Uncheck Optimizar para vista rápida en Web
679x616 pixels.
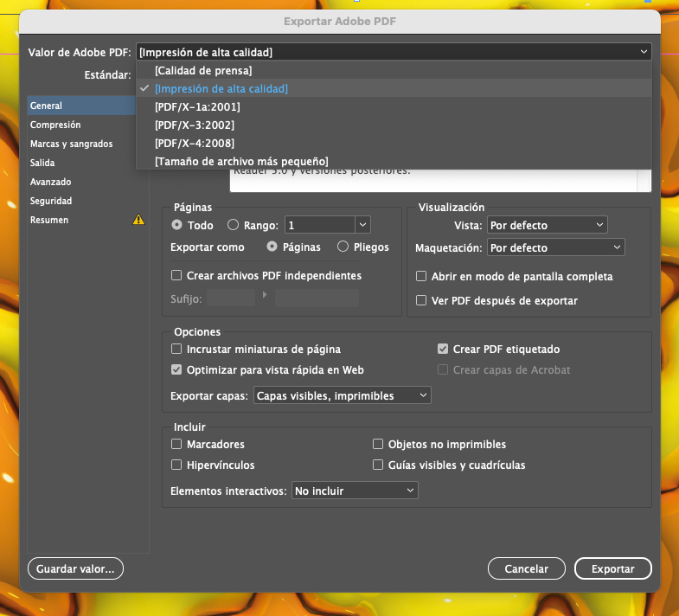176,370
